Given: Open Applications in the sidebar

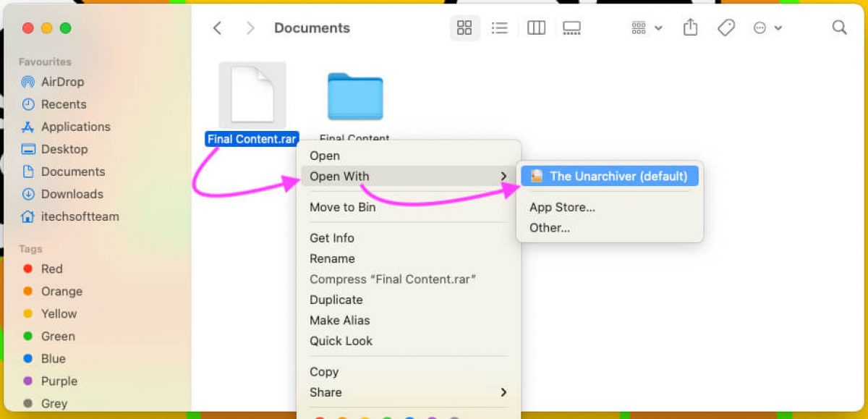Looking at the screenshot, I should click(x=66, y=127).
